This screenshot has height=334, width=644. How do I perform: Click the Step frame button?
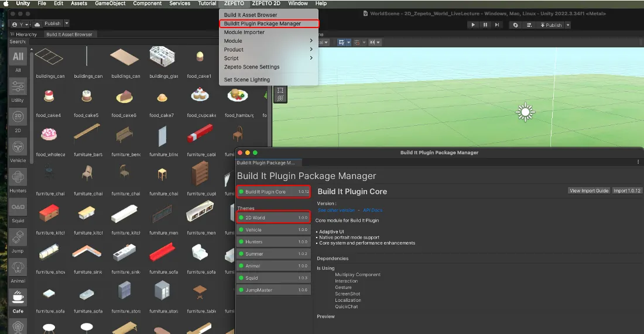(497, 25)
